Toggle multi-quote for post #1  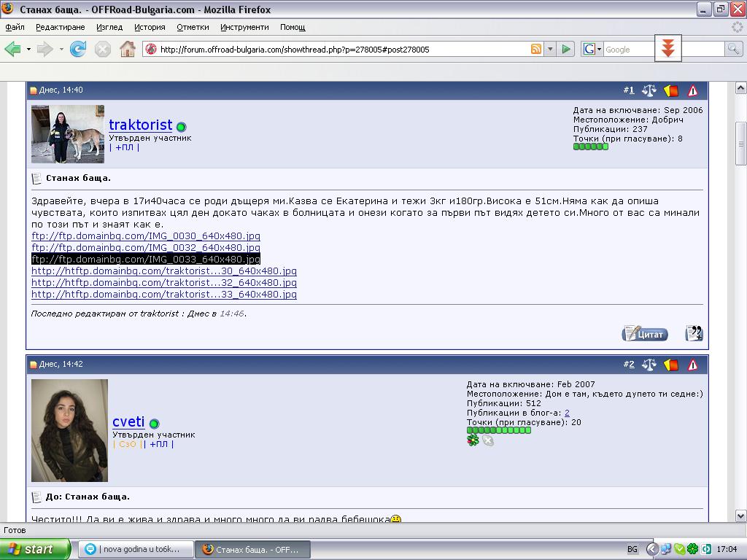click(694, 333)
